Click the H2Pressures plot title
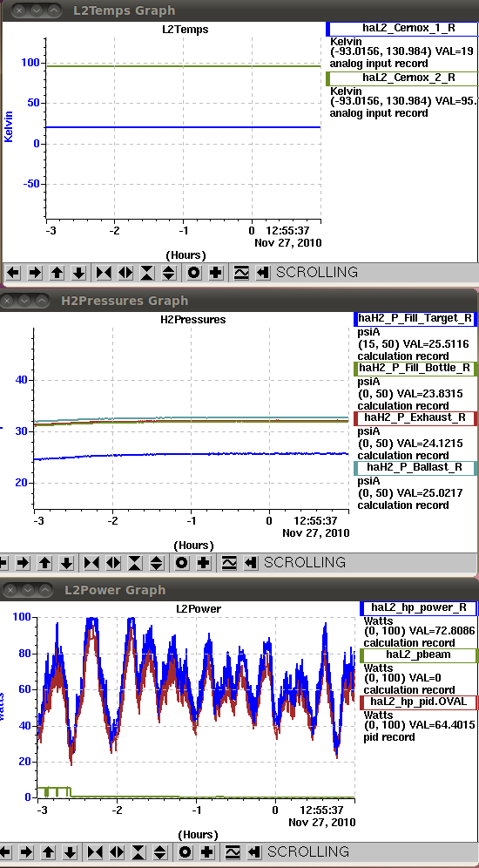 coord(193,320)
